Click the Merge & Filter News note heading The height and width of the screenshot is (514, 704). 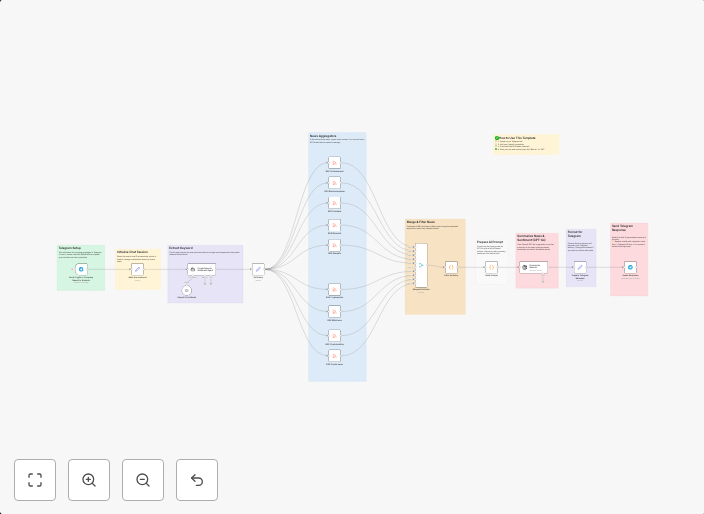(420, 222)
